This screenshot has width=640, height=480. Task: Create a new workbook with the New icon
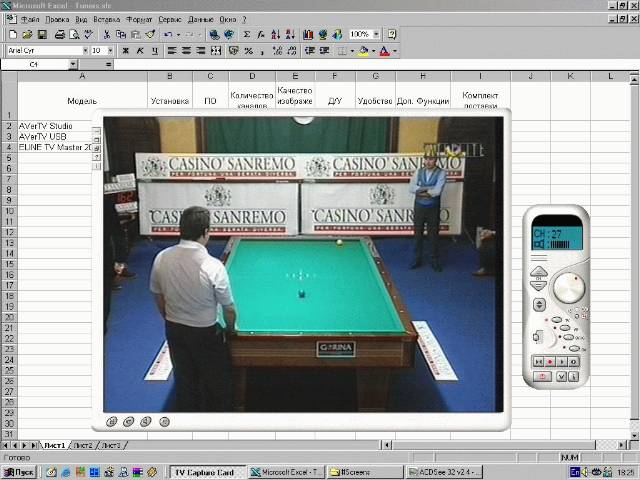[13, 35]
